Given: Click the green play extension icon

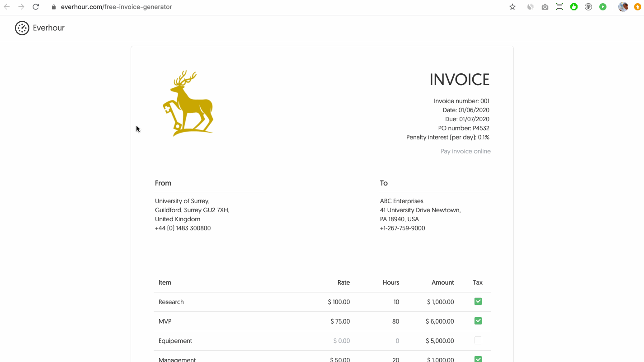Looking at the screenshot, I should coord(602,7).
